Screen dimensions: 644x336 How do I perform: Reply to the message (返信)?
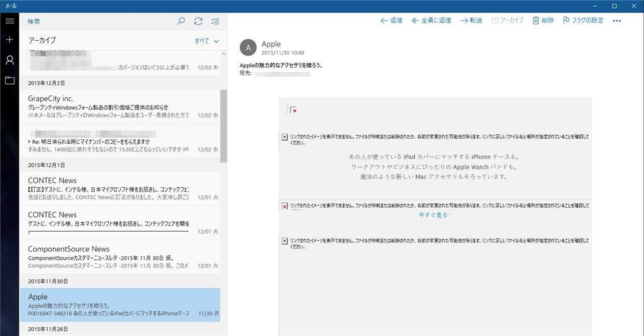click(391, 21)
